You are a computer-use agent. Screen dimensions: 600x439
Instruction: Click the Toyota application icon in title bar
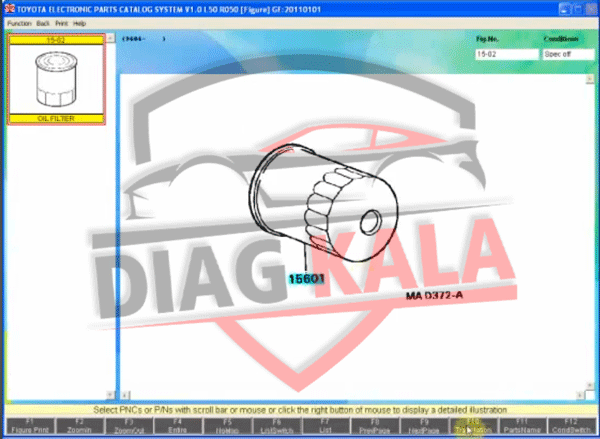[10, 8]
